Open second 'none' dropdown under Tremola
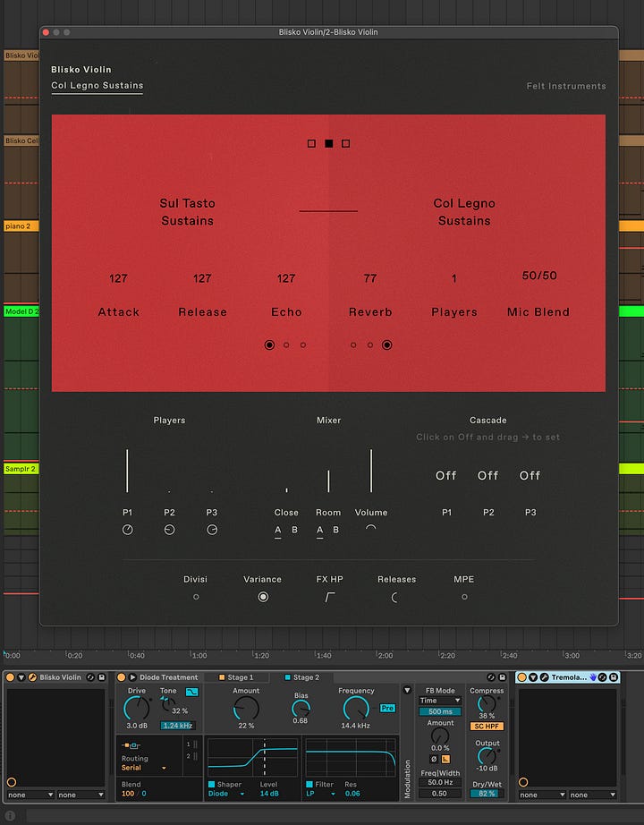Viewport: 644px width, 825px height. pos(592,795)
